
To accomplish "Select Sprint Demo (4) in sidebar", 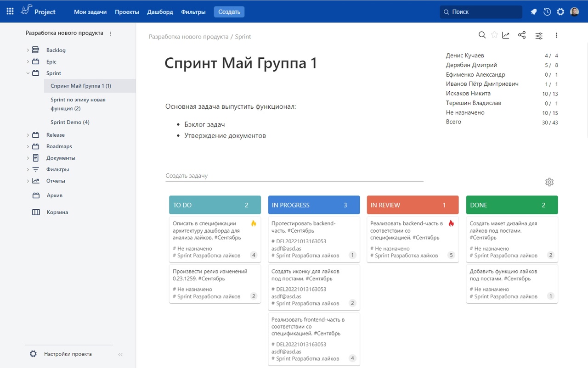I will point(70,122).
